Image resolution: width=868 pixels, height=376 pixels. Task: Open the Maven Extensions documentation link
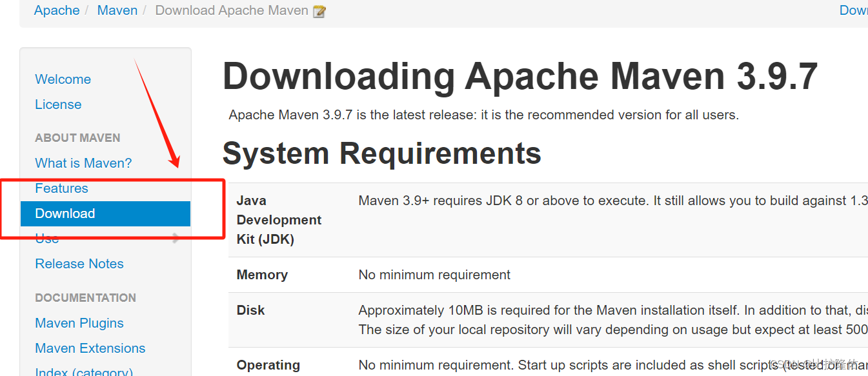90,348
